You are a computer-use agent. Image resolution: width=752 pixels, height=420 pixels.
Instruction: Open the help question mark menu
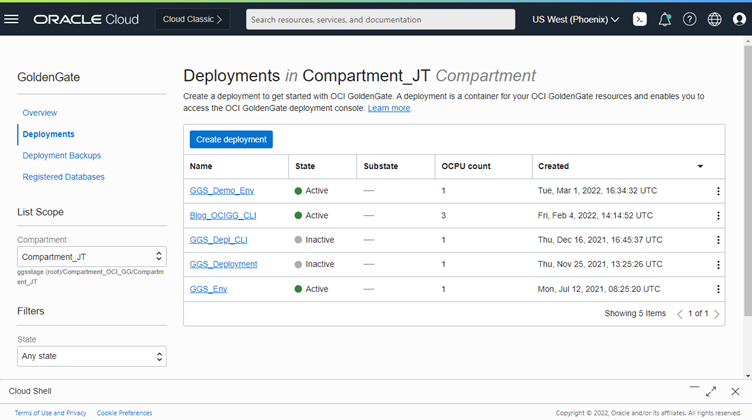tap(689, 19)
